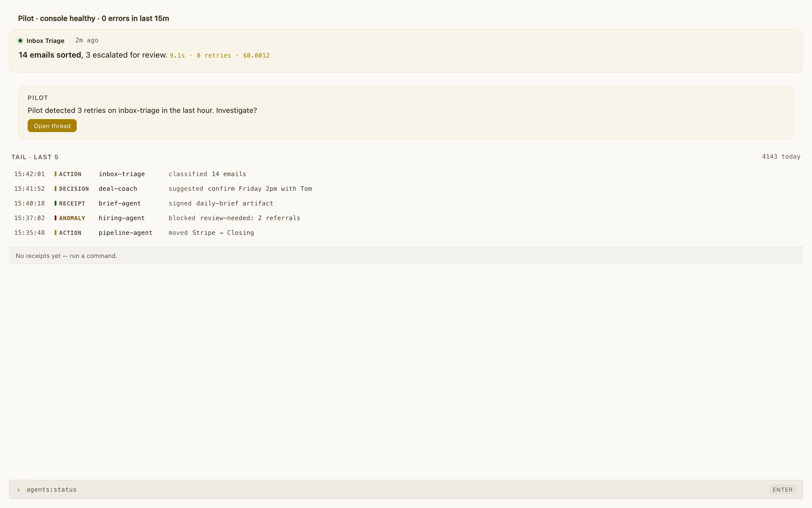Click the pipeline-agent agent name

125,233
